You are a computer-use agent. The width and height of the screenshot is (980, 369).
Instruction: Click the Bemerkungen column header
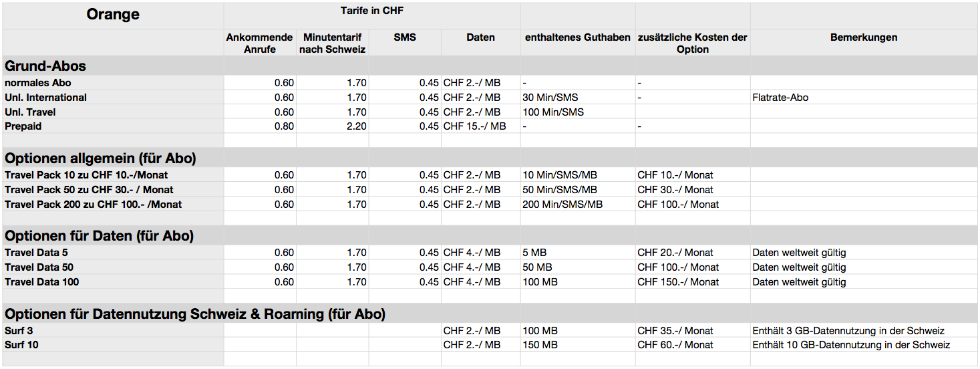pyautogui.click(x=863, y=37)
